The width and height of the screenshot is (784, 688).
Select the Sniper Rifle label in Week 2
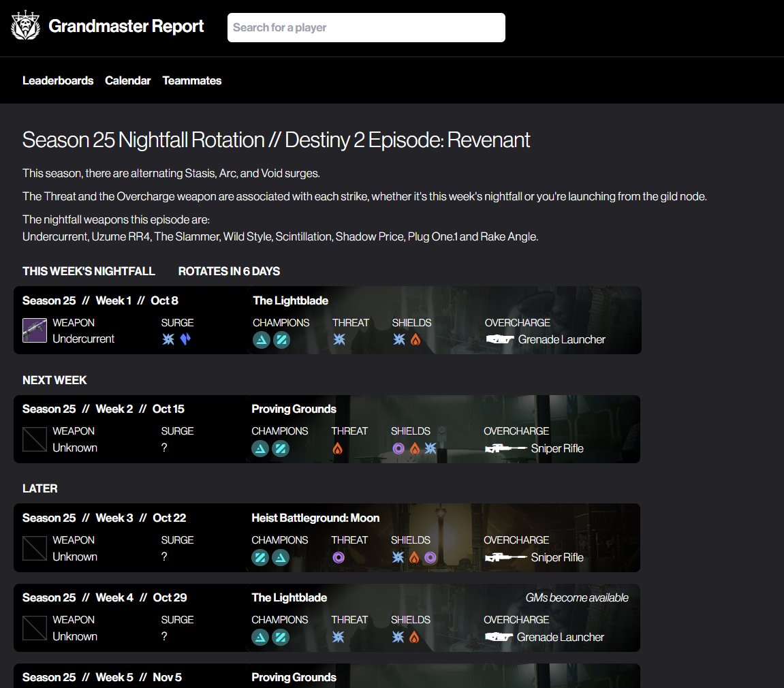click(557, 448)
